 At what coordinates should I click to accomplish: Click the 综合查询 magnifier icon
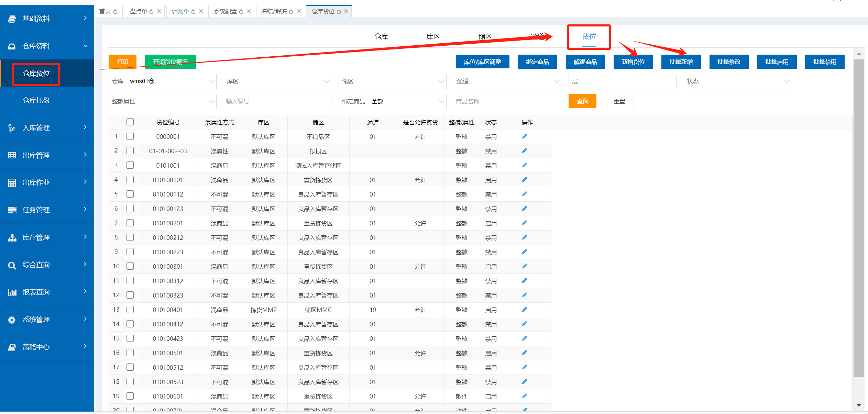pos(12,265)
